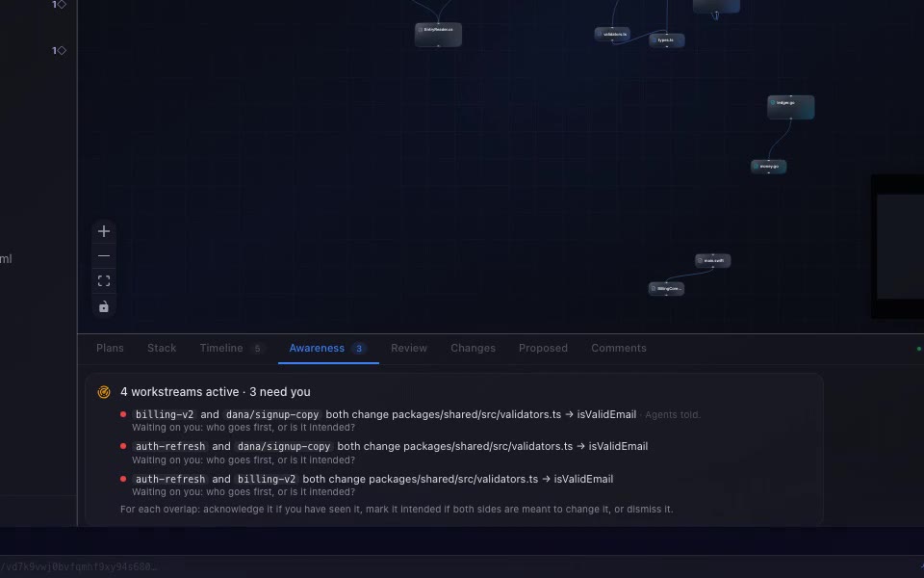Select the main.swift graph node
Viewport: 924px width, 578px height.
pyautogui.click(x=712, y=261)
